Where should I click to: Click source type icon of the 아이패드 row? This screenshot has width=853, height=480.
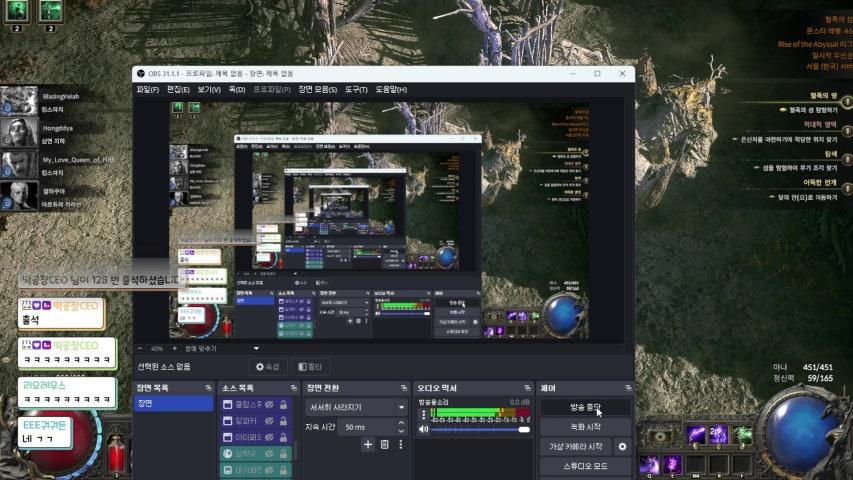228,437
